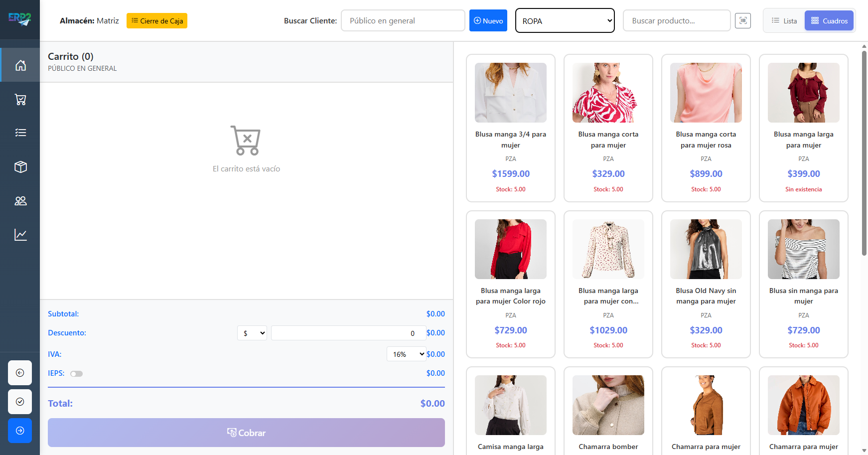Click the forward arrow icon at bottom left

tap(19, 431)
